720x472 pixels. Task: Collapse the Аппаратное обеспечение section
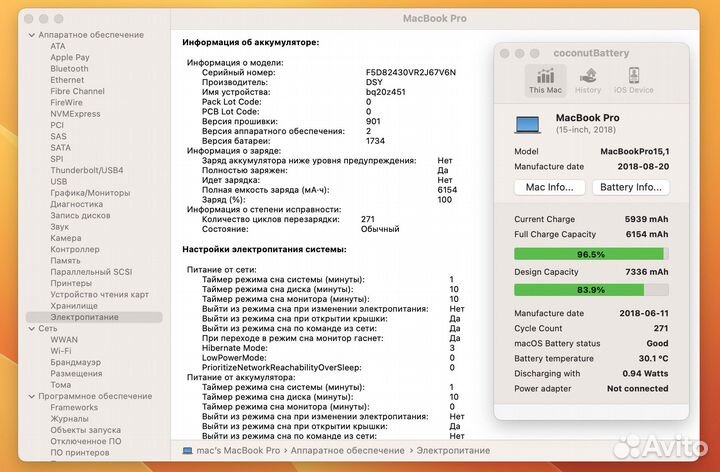point(32,35)
